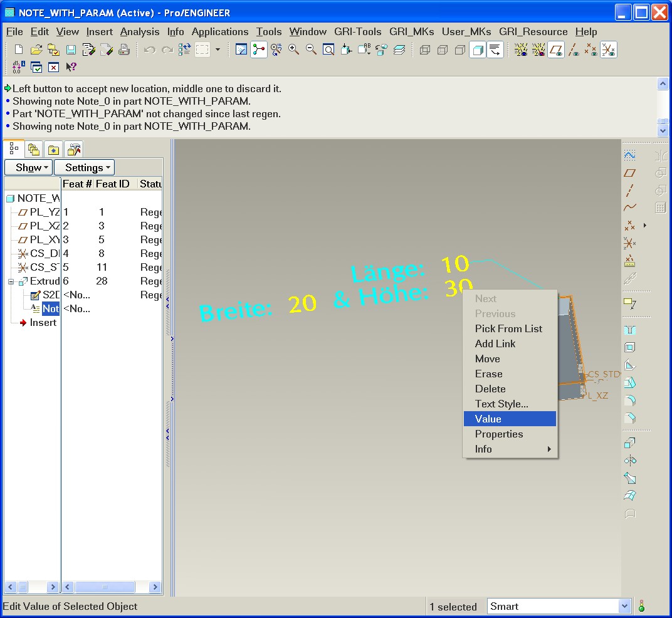The width and height of the screenshot is (672, 618).
Task: Click the Round tool icon
Action: pos(629,401)
